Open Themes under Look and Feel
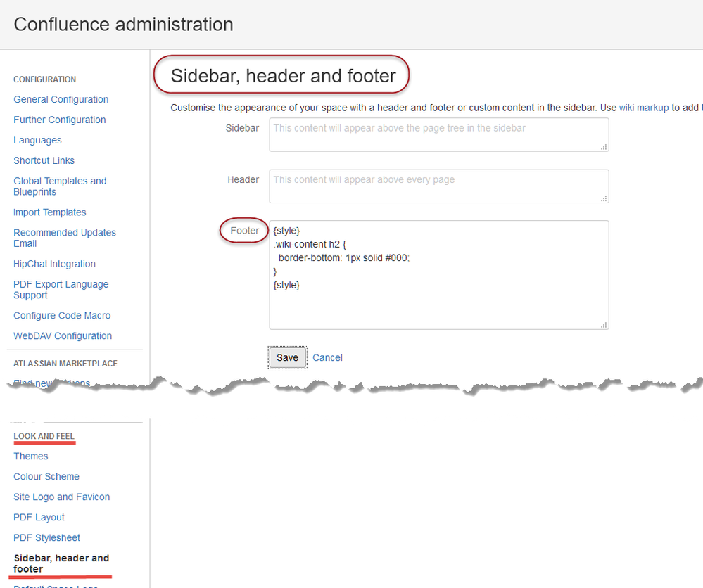703x588 pixels. (30, 456)
